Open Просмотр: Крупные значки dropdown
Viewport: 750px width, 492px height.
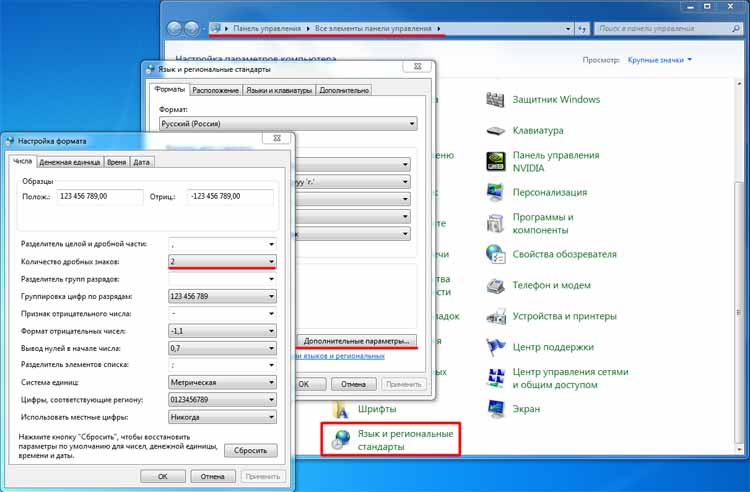[x=660, y=60]
